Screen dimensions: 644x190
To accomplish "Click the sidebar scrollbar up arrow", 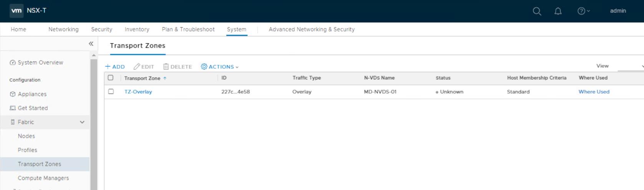I will (x=94, y=56).
